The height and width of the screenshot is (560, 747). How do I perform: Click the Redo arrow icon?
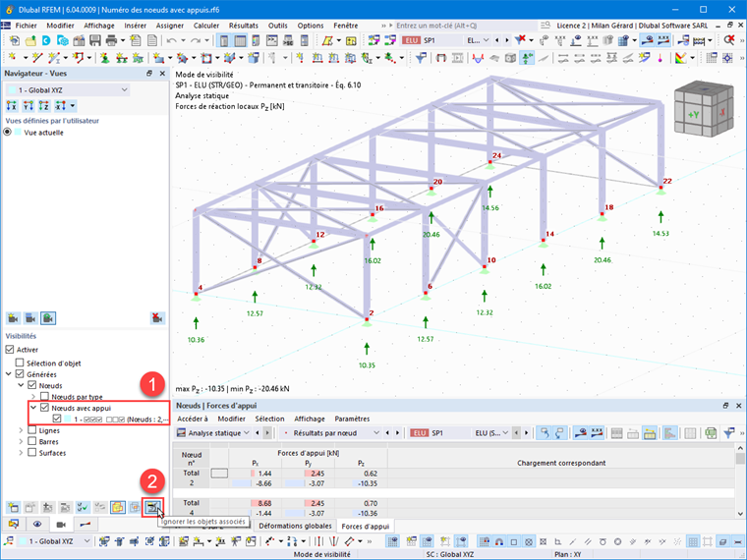196,40
